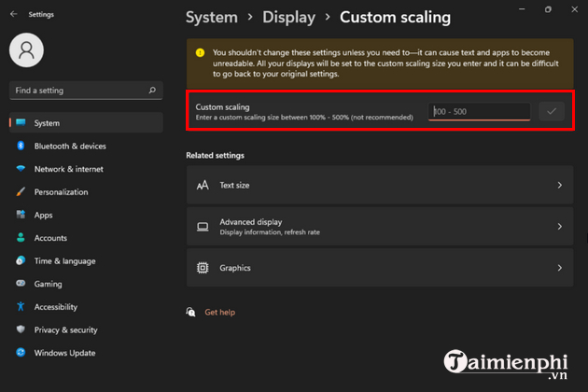
Task: Restore down the Settings window
Action: (x=548, y=9)
